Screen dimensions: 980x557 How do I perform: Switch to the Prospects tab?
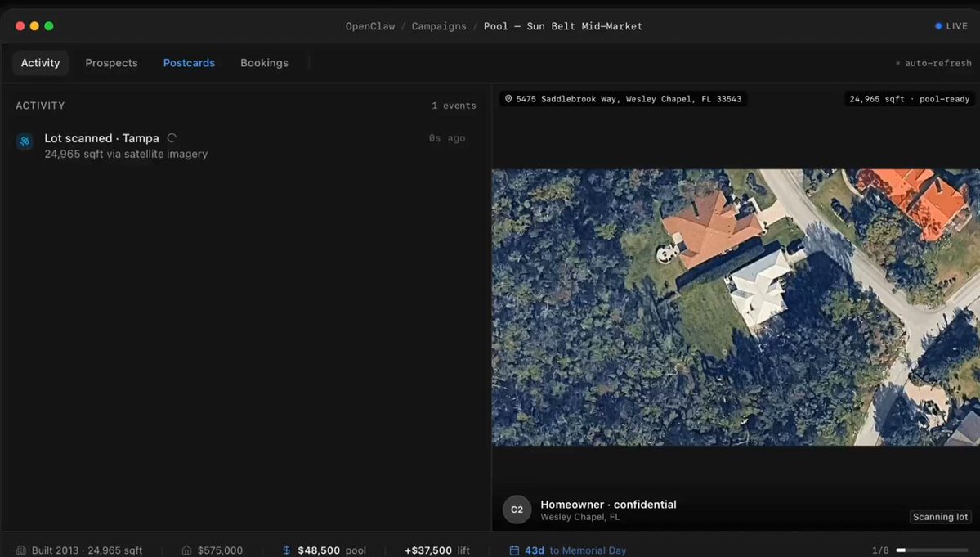(x=111, y=62)
